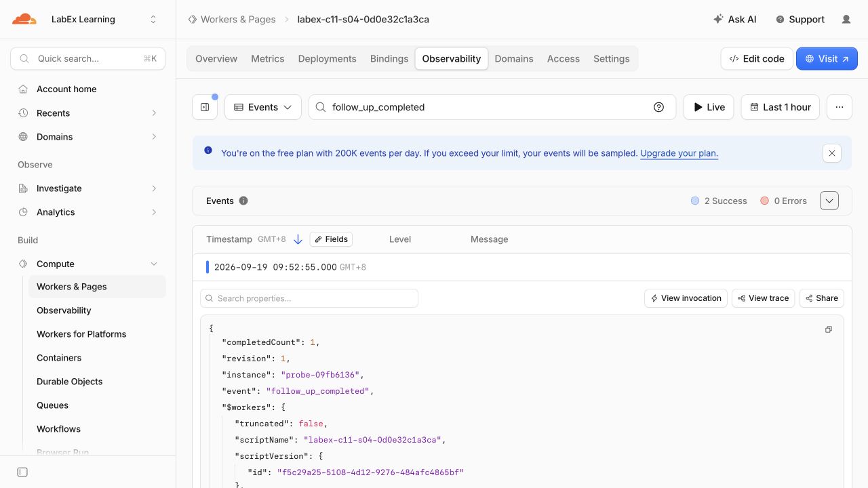Switch to the Bindings tab
The image size is (868, 488).
coord(389,59)
